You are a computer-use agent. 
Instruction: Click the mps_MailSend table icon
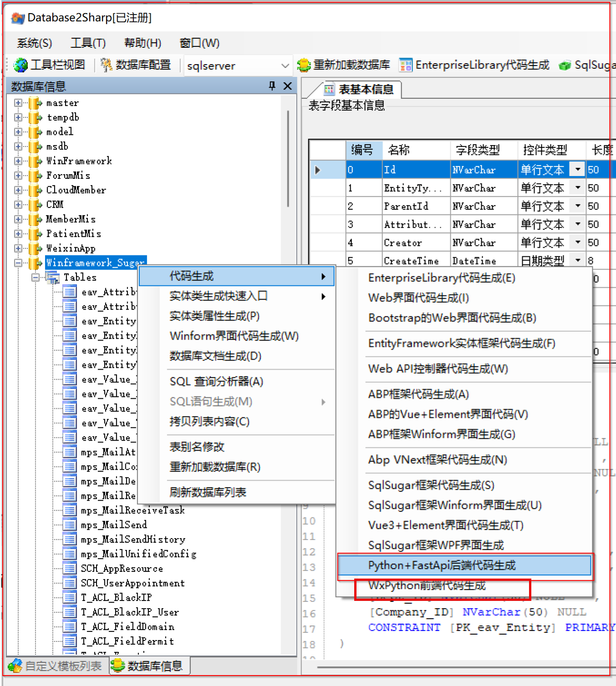[x=70, y=525]
